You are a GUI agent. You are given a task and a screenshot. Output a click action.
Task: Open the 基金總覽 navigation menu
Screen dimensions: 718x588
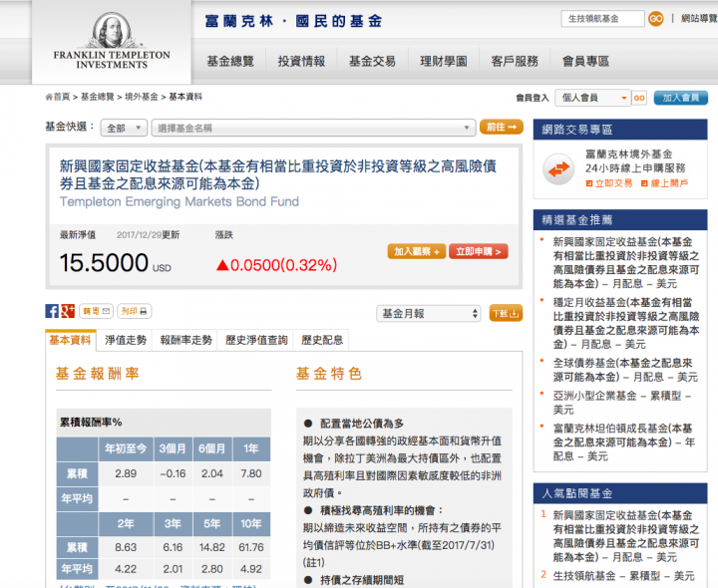230,62
